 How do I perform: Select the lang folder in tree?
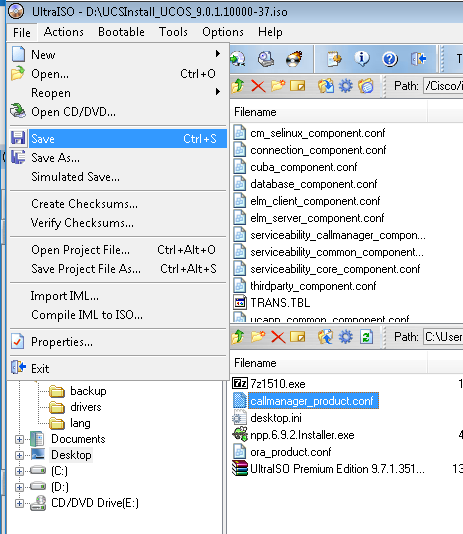80,423
